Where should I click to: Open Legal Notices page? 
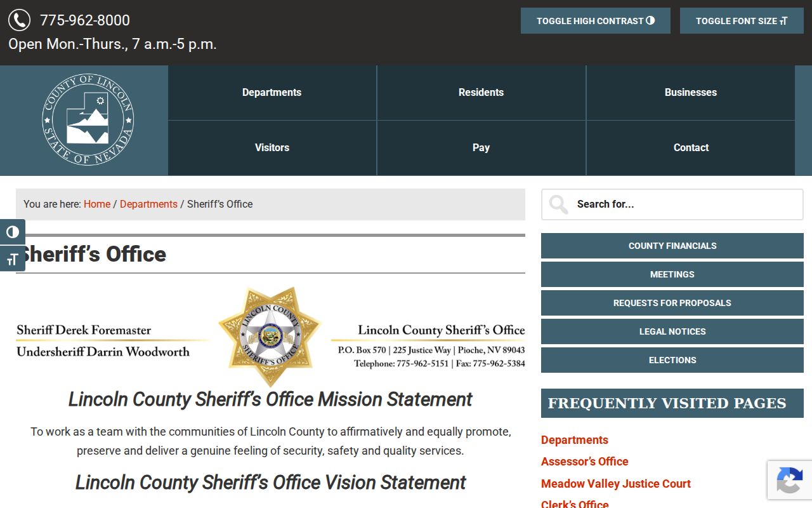(x=672, y=331)
